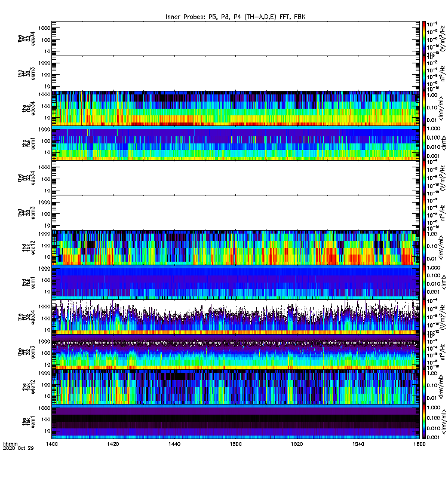Click the 'the fbk edc12' panel label
Image resolution: width=448 pixels, height=478 pixels.
28,387
